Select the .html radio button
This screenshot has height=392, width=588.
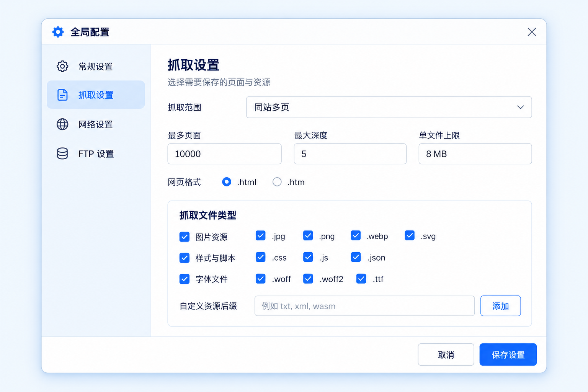227,182
